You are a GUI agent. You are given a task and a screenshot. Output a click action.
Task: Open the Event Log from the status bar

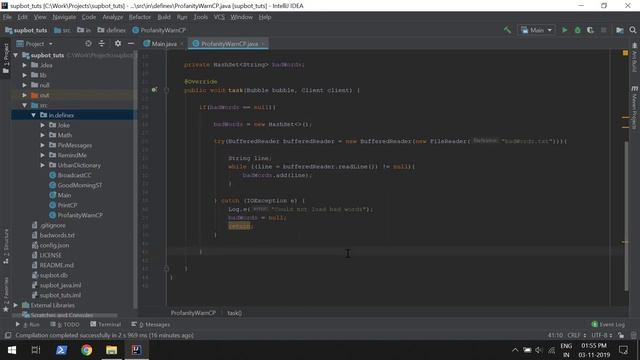point(608,324)
